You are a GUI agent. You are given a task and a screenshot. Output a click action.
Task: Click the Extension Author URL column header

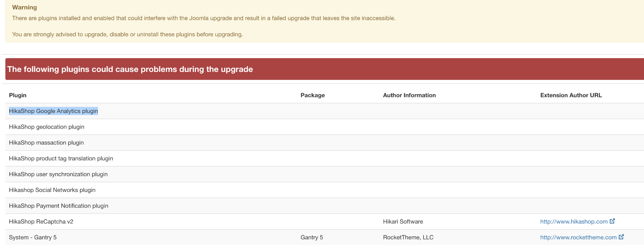571,95
